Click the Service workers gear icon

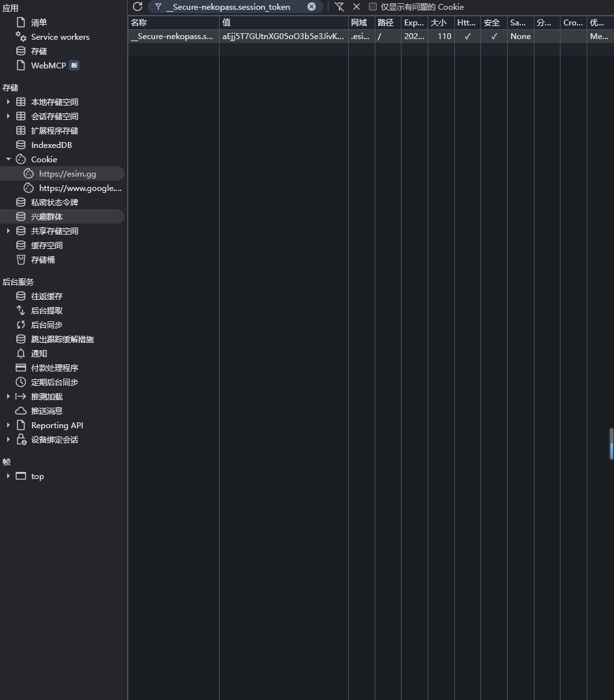(21, 36)
